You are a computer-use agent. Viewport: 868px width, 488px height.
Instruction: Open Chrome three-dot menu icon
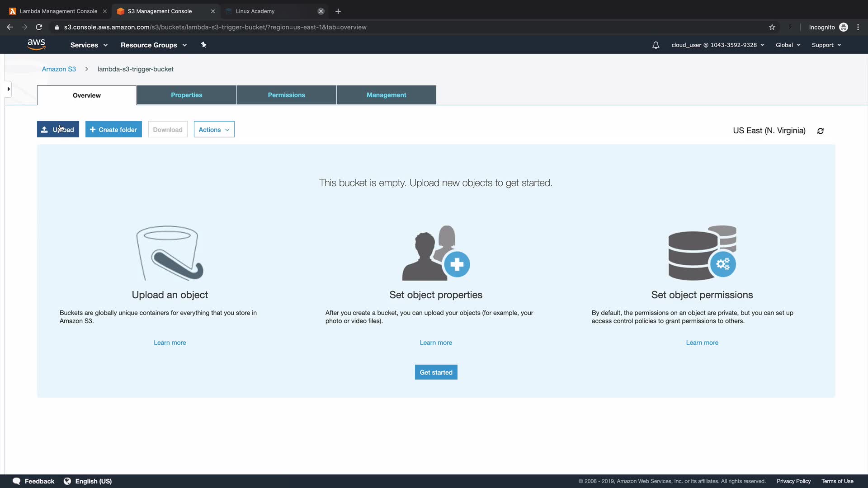pos(858,27)
